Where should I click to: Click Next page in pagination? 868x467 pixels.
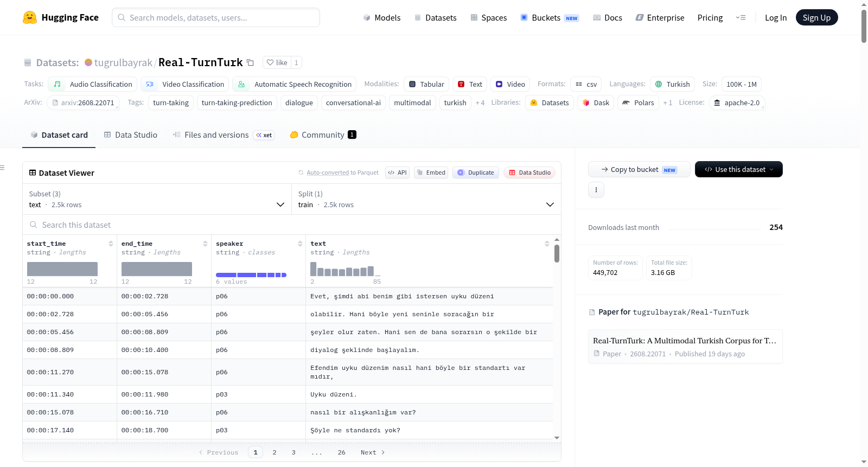tap(373, 452)
